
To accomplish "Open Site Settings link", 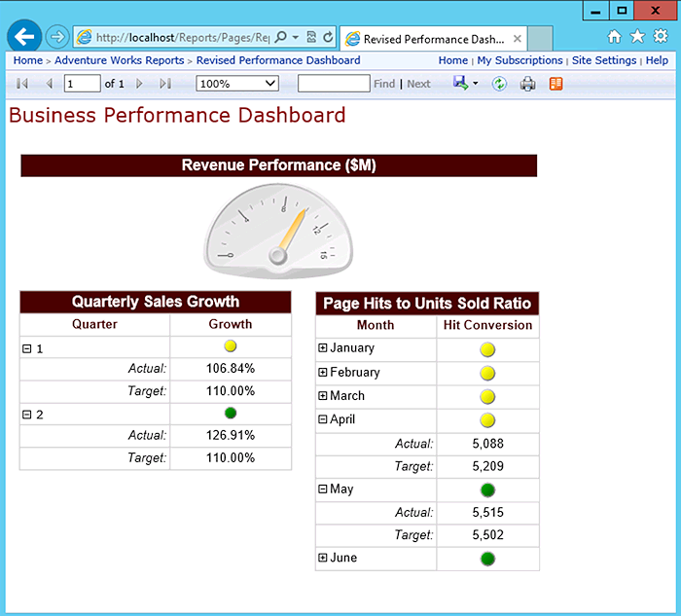I will [604, 60].
